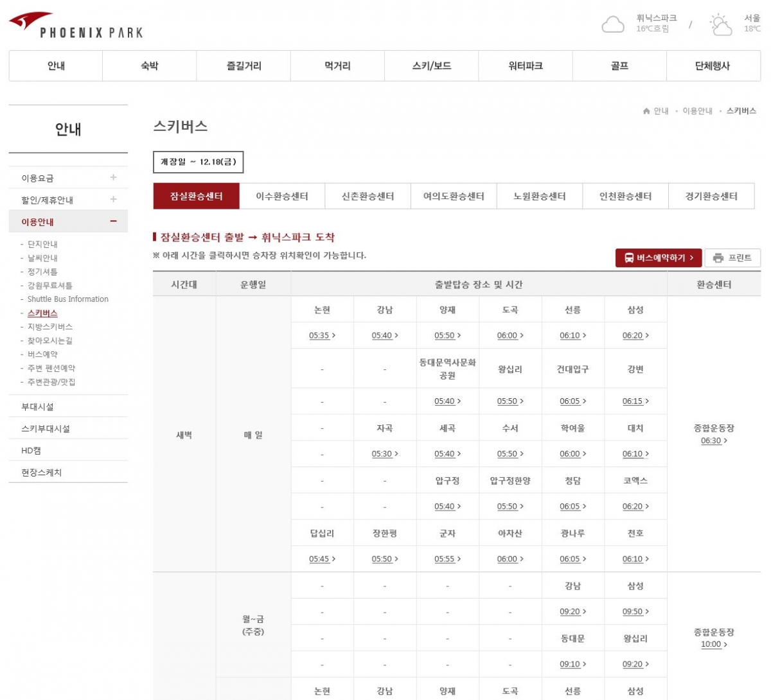Click the 종합운동장 10:00 transfer time
Screen dimensions: 771x700
point(714,645)
